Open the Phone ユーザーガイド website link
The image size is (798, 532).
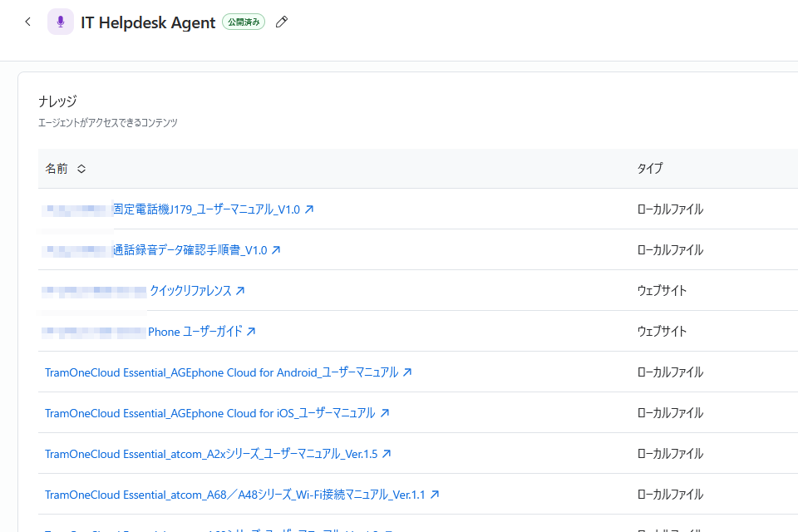195,332
